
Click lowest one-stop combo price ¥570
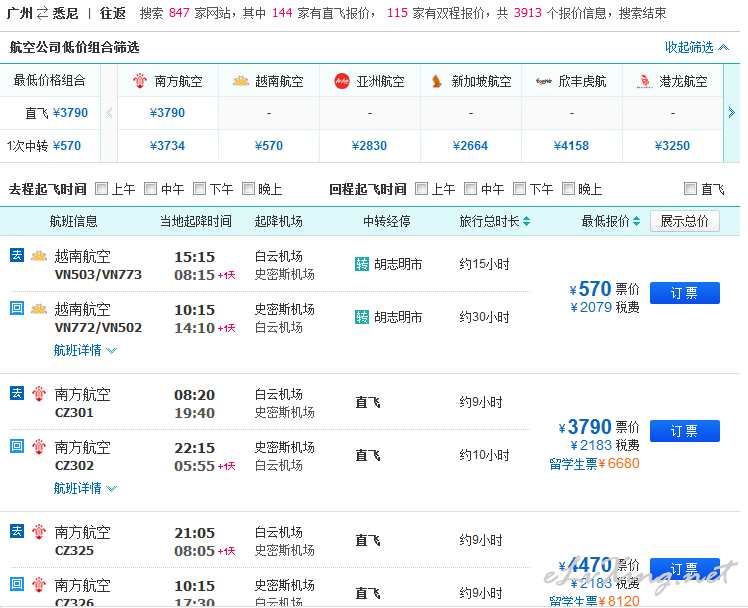(67, 145)
